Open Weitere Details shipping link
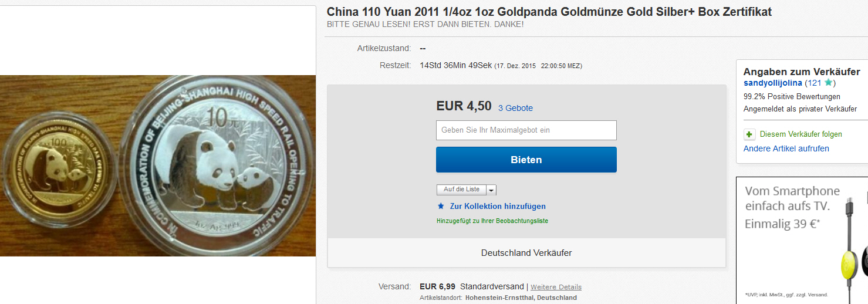The width and height of the screenshot is (868, 304). coord(556,287)
